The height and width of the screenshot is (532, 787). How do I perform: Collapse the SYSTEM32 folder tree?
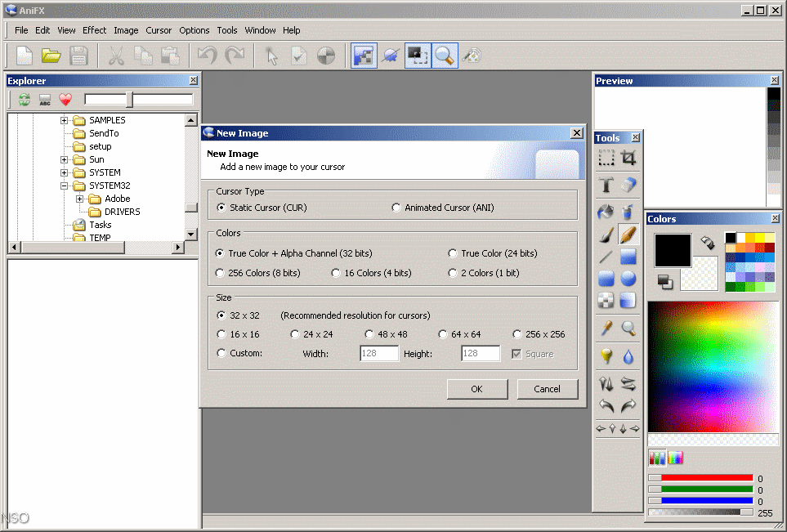[65, 186]
